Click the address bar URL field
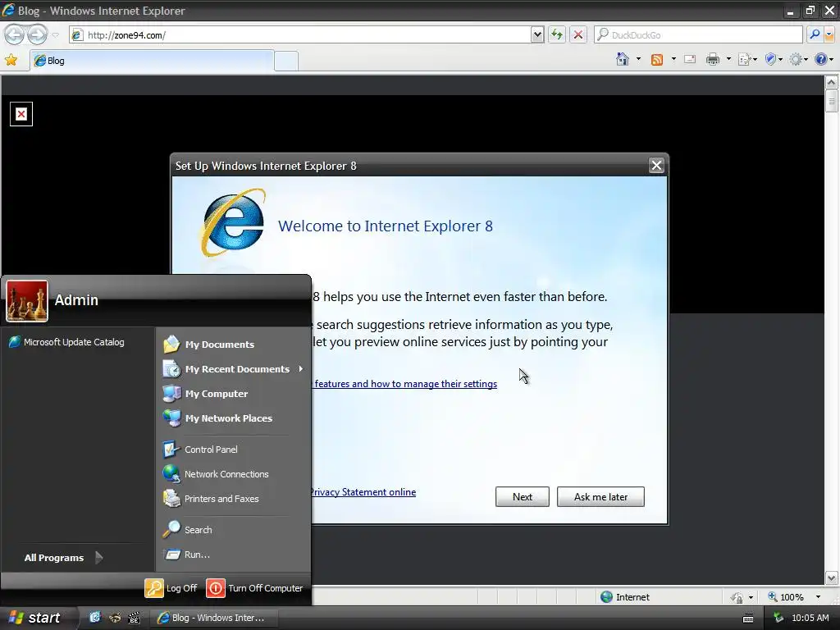The height and width of the screenshot is (630, 840). coord(300,35)
